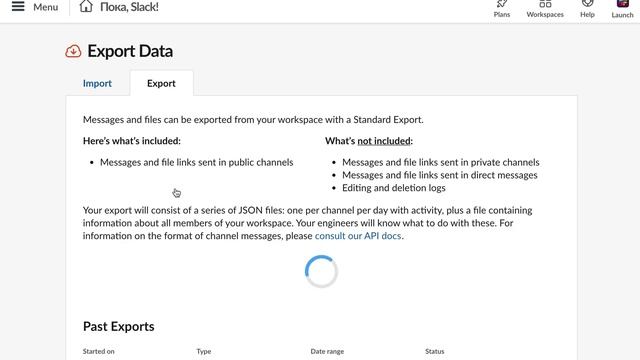Click the Date range column header
Image resolution: width=640 pixels, height=360 pixels.
[x=327, y=351]
